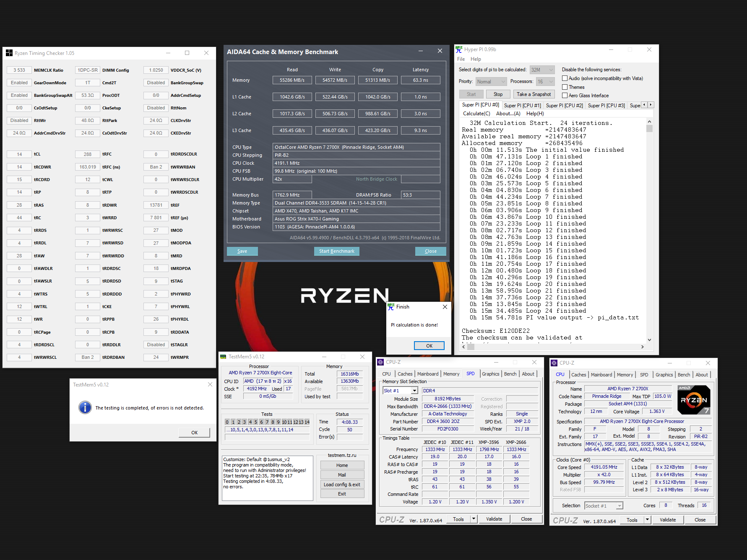Image resolution: width=747 pixels, height=560 pixels.
Task: Click Exit button in TestMem5
Action: (342, 494)
